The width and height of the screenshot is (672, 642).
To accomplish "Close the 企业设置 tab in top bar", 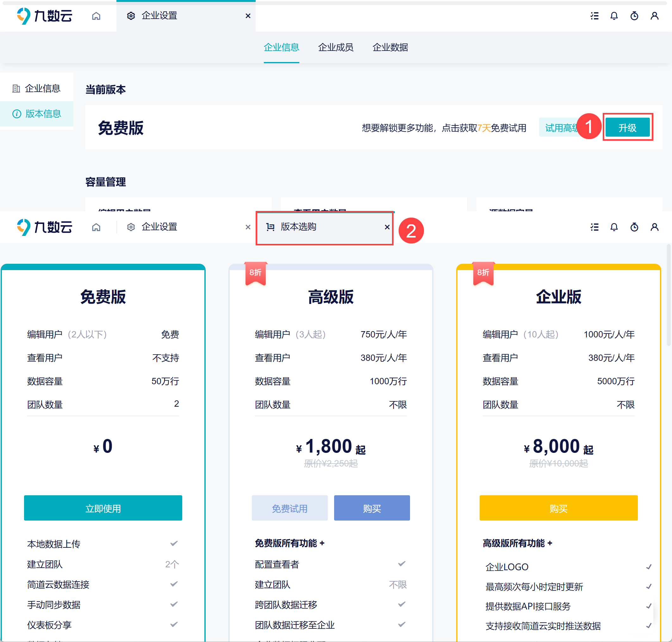I will (x=248, y=16).
